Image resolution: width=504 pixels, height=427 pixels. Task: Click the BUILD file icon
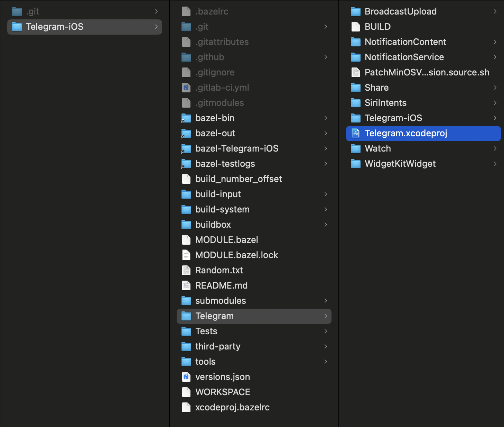tap(356, 27)
